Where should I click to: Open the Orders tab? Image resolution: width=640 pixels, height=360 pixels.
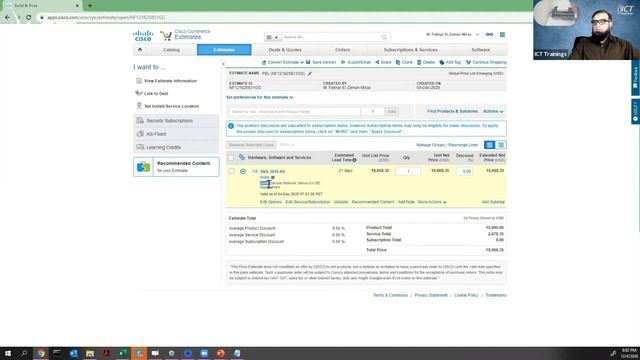[342, 50]
